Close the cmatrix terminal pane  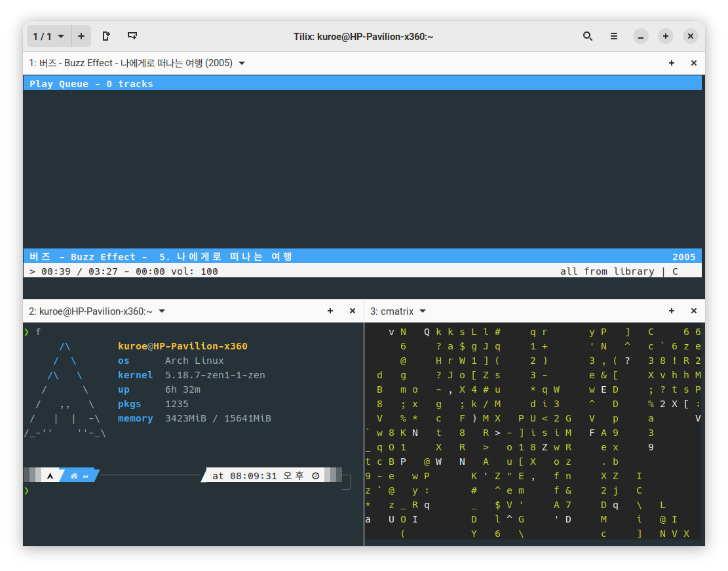[694, 311]
